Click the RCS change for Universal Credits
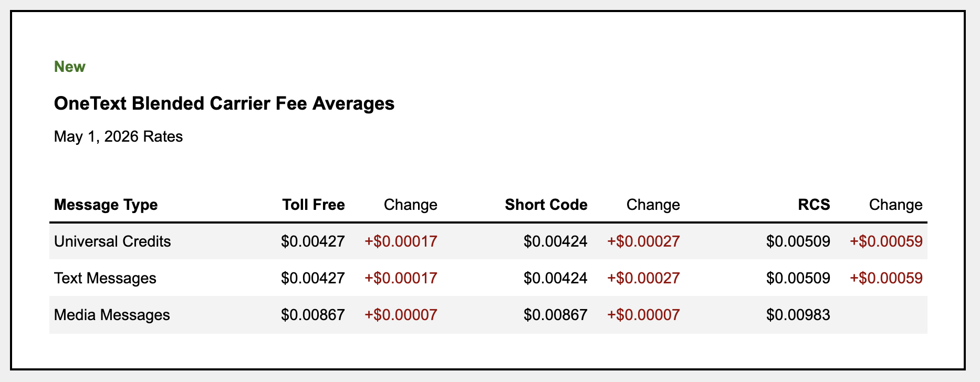The width and height of the screenshot is (980, 382). pyautogui.click(x=887, y=241)
